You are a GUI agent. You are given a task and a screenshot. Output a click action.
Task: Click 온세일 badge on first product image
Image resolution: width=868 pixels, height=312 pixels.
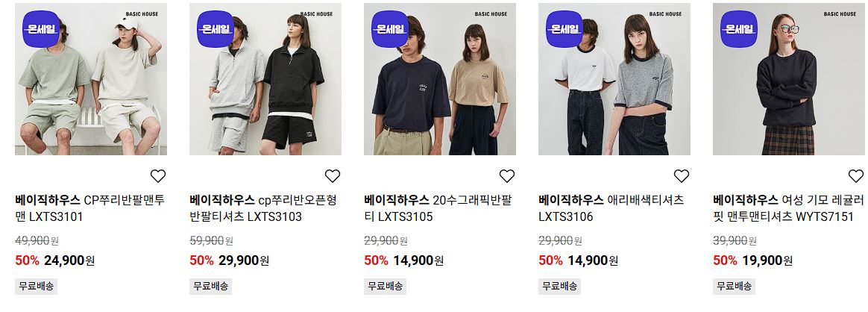(x=41, y=29)
